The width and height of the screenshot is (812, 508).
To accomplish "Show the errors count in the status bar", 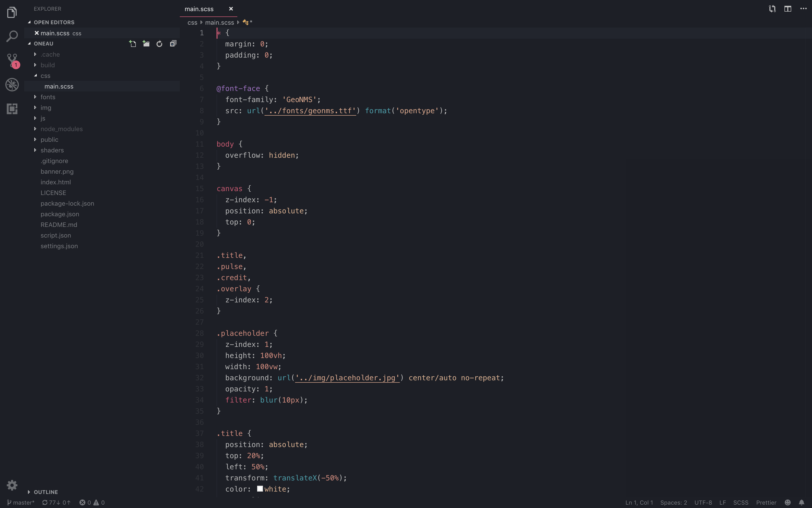I will coord(85,503).
